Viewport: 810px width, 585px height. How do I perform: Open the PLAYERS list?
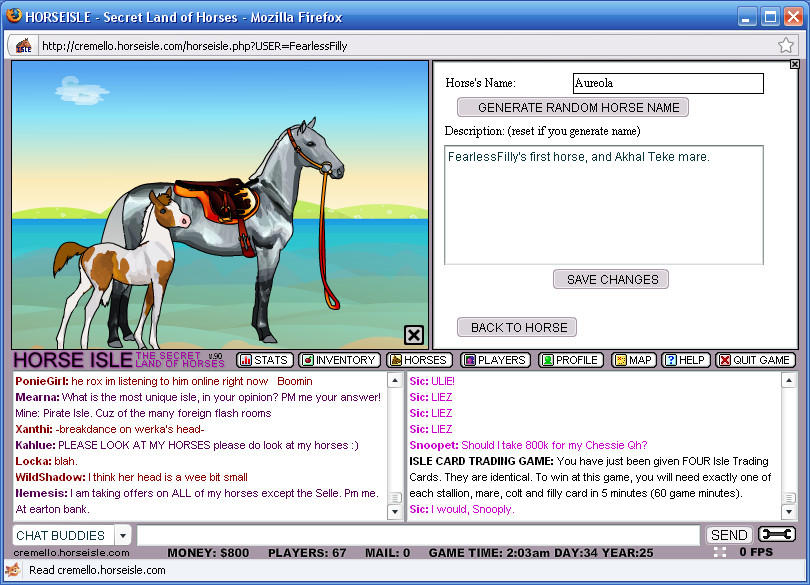[x=496, y=360]
